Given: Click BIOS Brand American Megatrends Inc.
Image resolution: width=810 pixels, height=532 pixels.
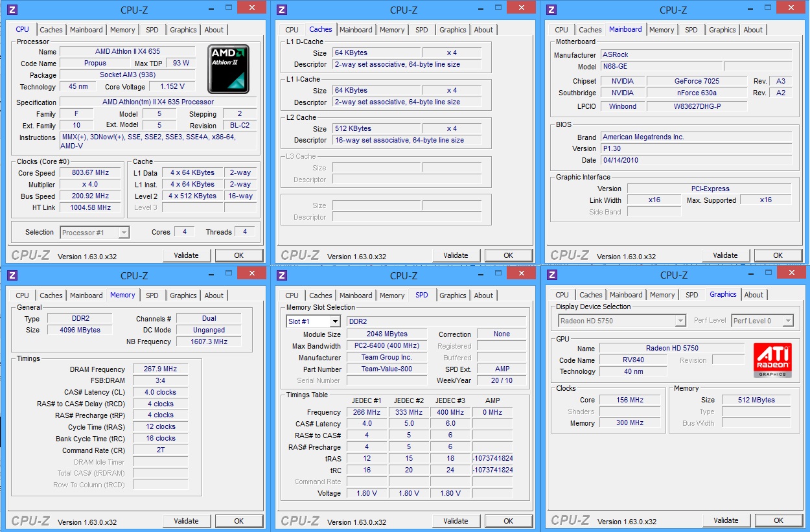Looking at the screenshot, I should point(696,137).
